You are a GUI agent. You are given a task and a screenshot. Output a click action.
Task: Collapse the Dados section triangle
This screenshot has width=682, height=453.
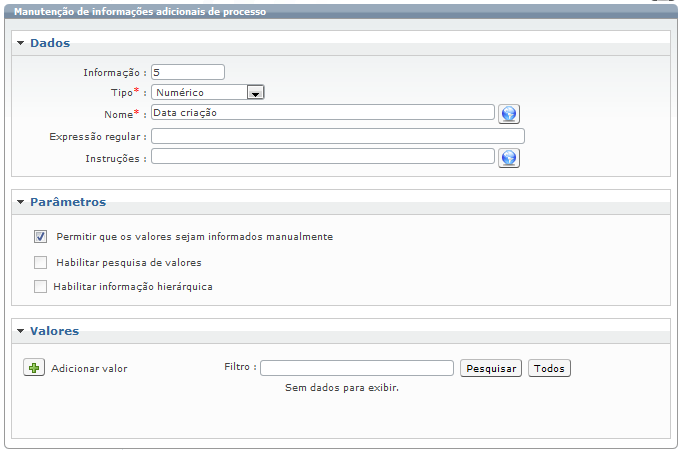click(20, 43)
